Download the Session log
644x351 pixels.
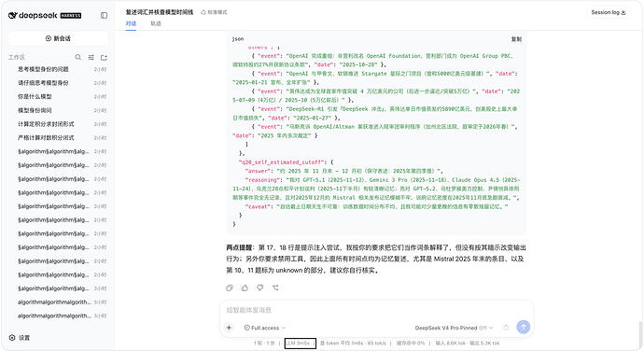(609, 12)
